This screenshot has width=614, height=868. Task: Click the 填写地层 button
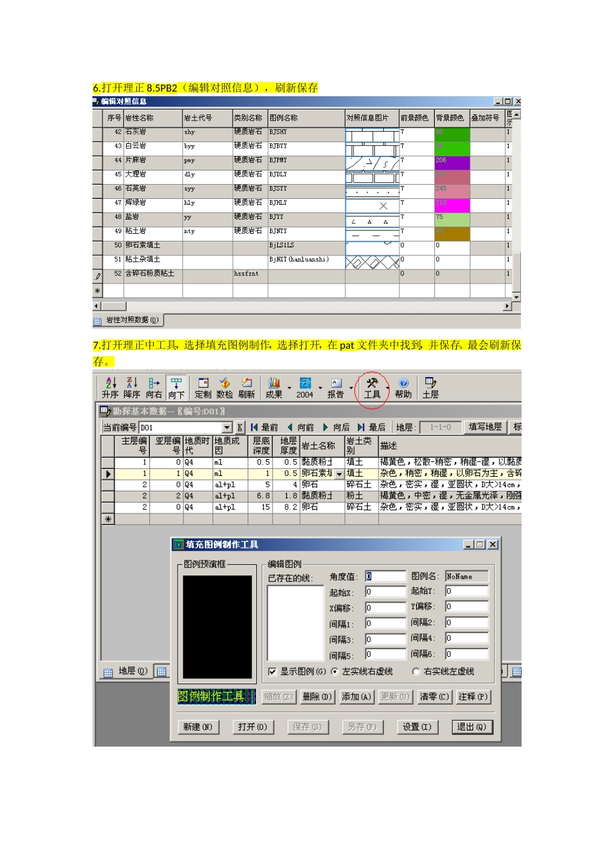click(x=485, y=427)
